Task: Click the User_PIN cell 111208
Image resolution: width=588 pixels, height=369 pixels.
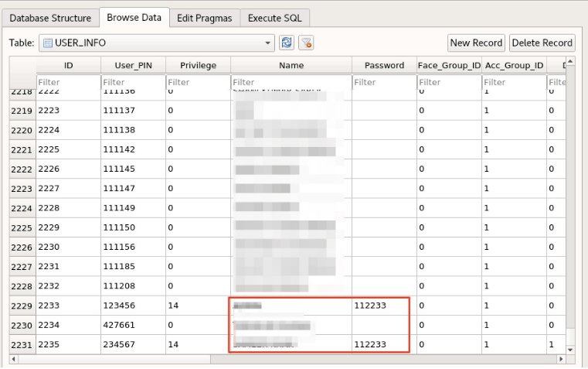Action: (x=133, y=286)
